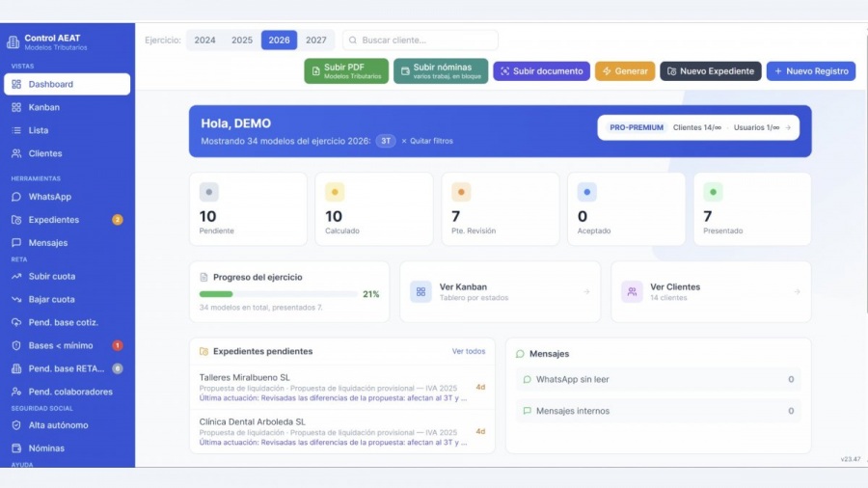The width and height of the screenshot is (868, 488).
Task: Click the green Subir PDF button
Action: click(x=346, y=70)
